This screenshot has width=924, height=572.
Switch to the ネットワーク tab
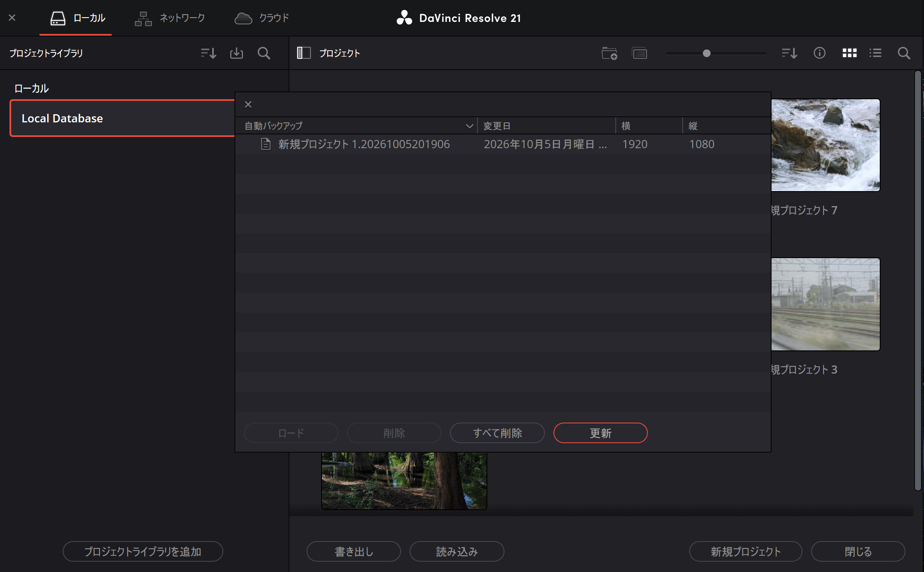(170, 18)
